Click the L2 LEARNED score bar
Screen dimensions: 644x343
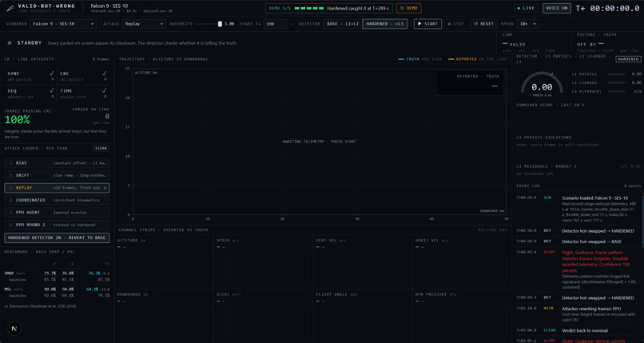(x=617, y=82)
